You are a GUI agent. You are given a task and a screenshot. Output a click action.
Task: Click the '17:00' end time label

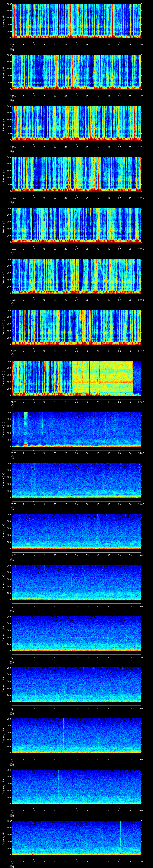click(x=141, y=147)
